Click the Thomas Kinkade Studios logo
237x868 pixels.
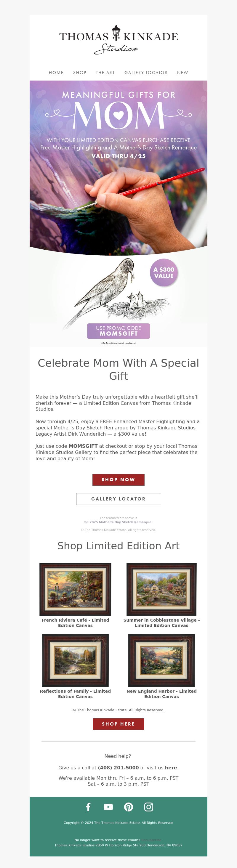click(118, 40)
